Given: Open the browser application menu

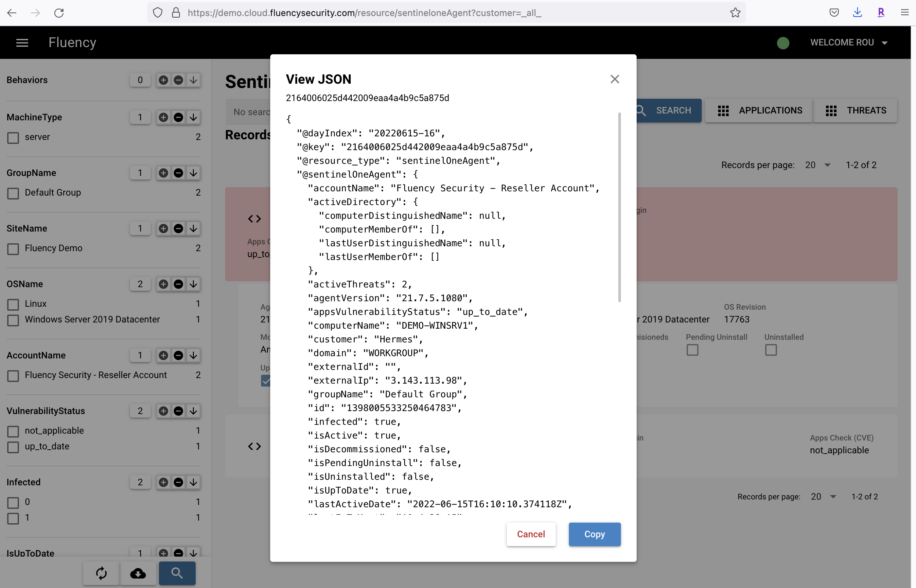Looking at the screenshot, I should tap(904, 13).
